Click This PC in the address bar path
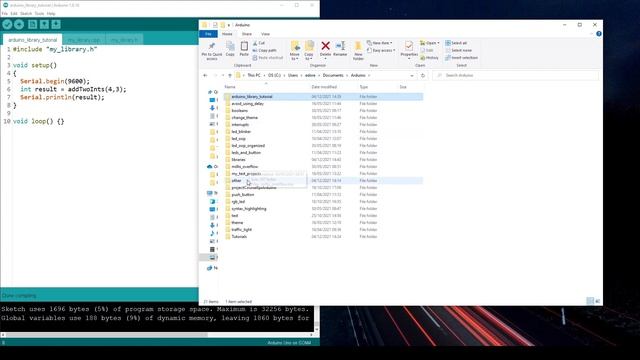Viewport: 640px width, 360px height. (253, 76)
